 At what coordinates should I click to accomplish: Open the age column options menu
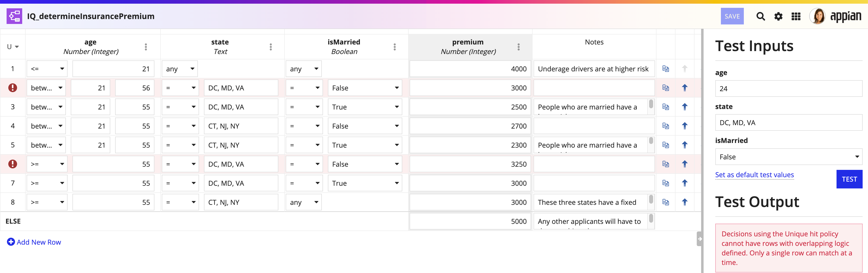(x=146, y=47)
